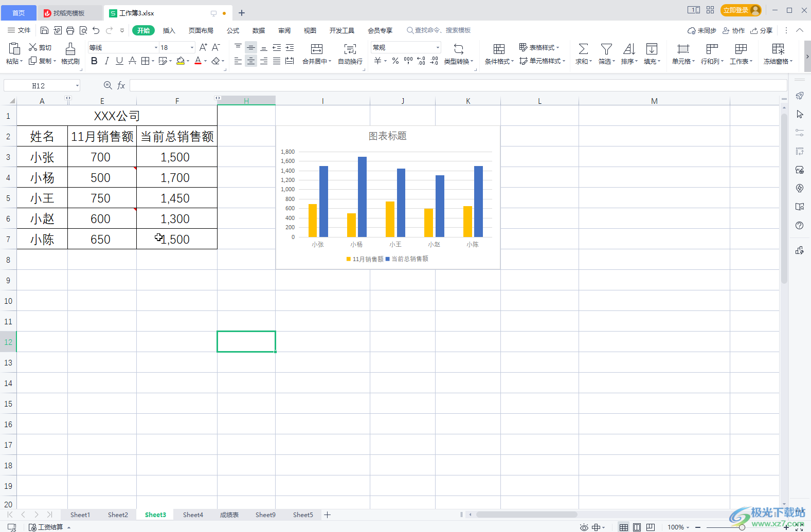Toggle align right
Screen dimensions: 811x532
tap(264, 61)
